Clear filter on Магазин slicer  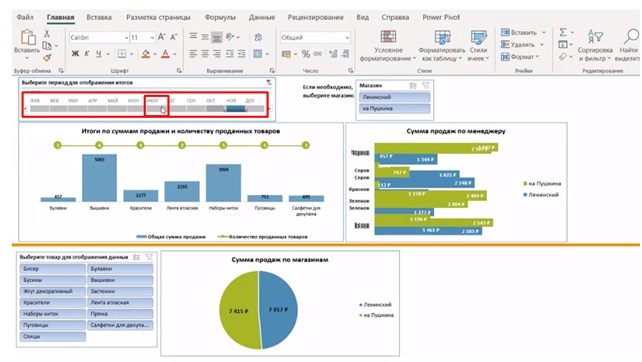point(426,85)
